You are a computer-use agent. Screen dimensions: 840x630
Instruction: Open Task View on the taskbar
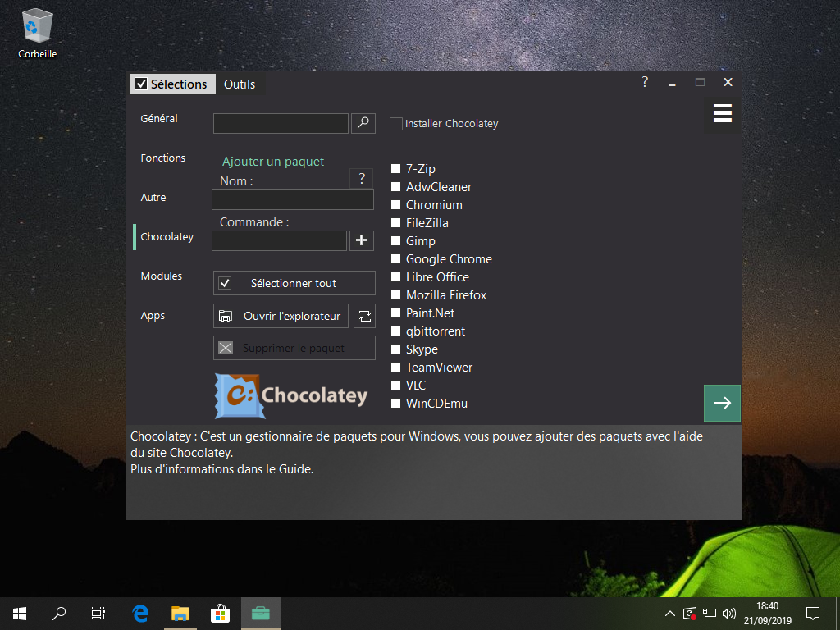pos(98,614)
